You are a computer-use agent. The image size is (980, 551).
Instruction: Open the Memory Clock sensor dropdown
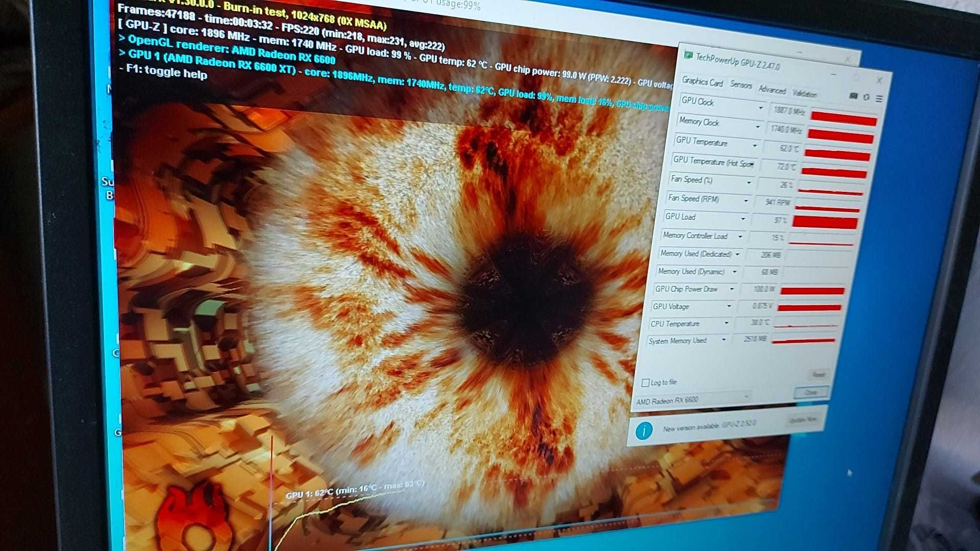(x=757, y=127)
